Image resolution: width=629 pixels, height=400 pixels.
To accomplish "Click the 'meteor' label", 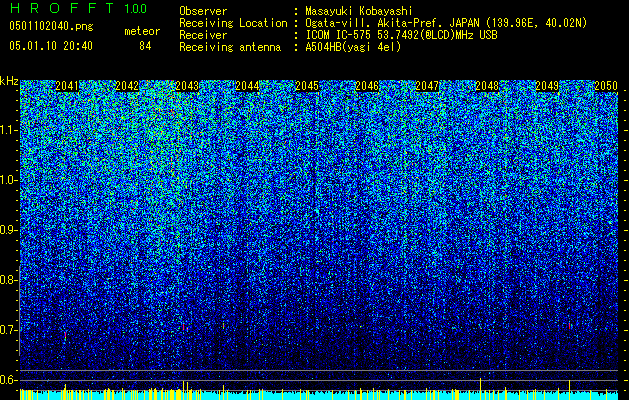I will point(142,31).
